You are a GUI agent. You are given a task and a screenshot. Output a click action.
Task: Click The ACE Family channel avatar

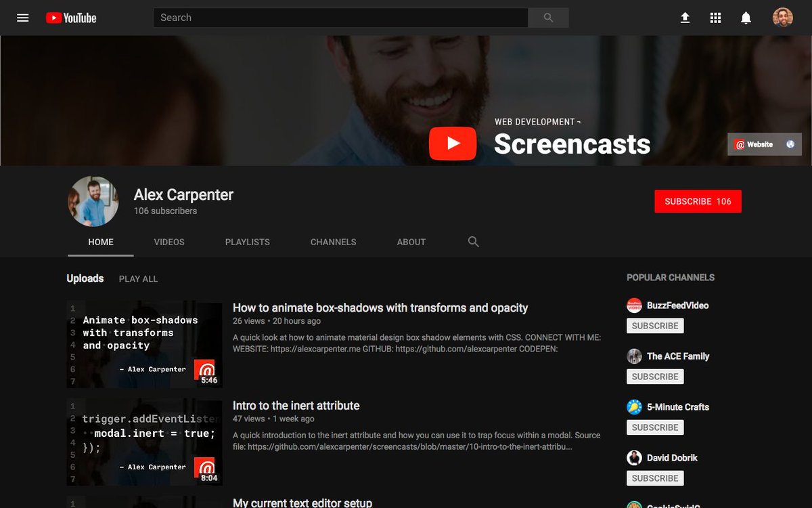634,356
